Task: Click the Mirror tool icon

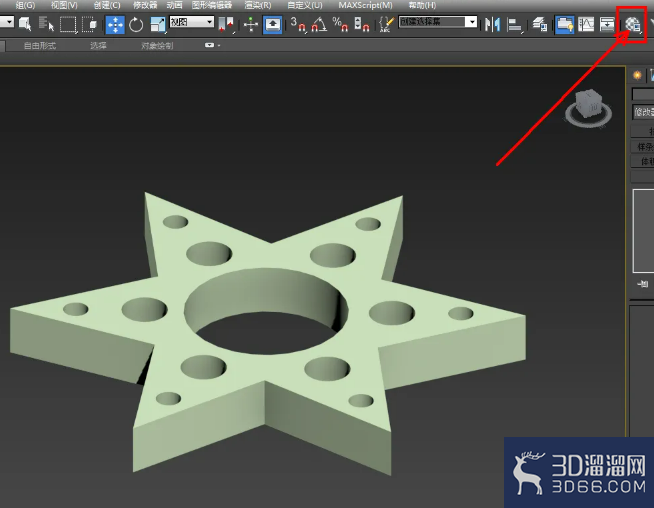Action: pos(493,24)
